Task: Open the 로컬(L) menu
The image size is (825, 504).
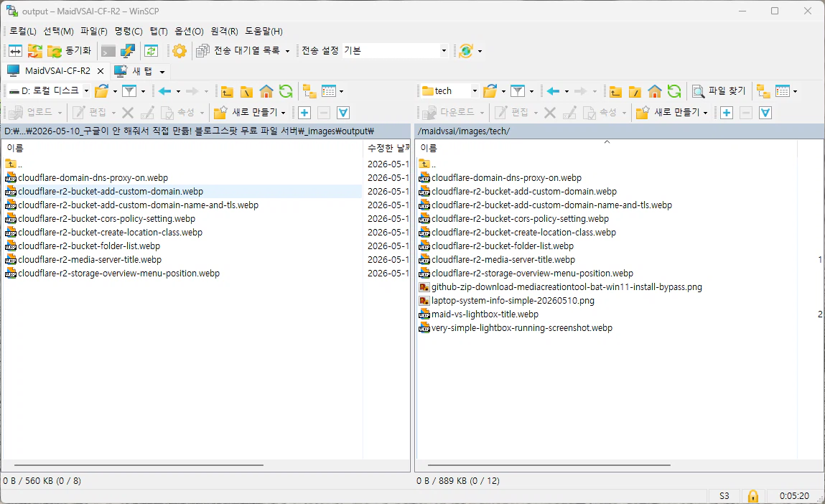Action: coord(23,32)
